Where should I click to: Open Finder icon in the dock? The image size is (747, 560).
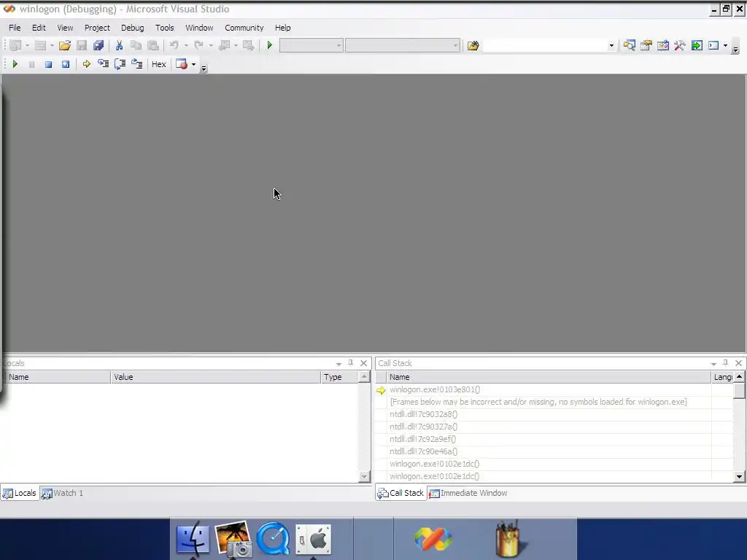tap(193, 539)
